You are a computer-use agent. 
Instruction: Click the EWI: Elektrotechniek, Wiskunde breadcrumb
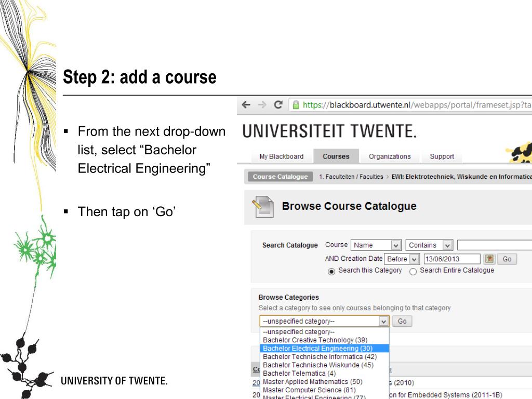[x=461, y=177]
